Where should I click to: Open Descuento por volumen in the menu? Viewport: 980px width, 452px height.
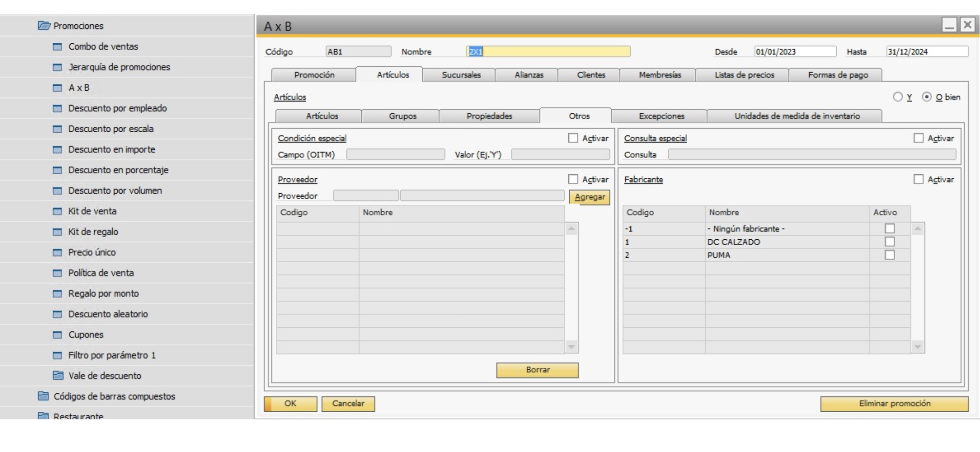coord(115,191)
